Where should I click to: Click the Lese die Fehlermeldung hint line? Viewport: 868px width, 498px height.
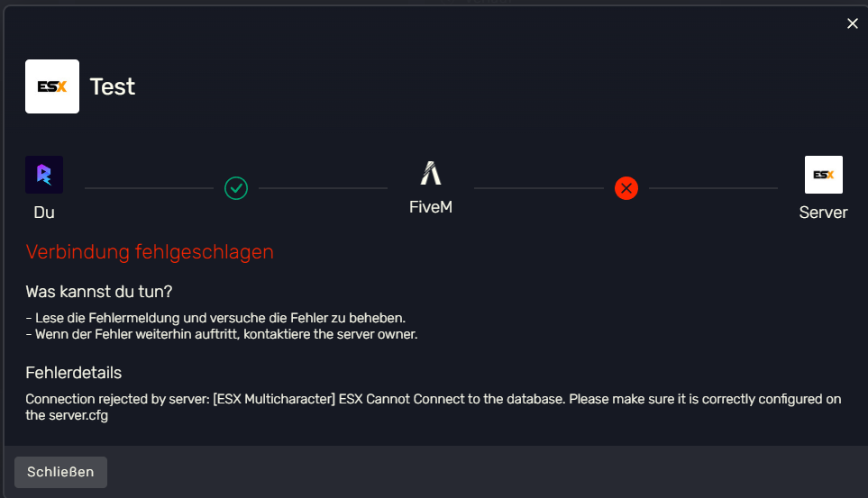[x=216, y=318]
